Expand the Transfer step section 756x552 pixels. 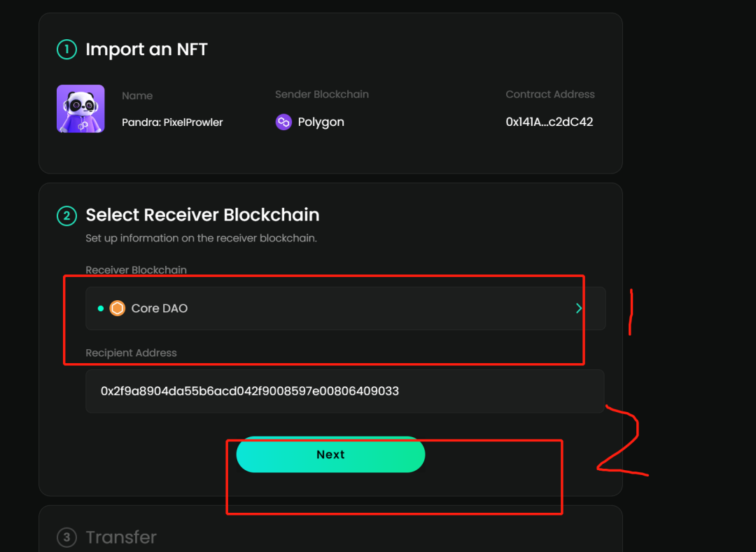121,537
